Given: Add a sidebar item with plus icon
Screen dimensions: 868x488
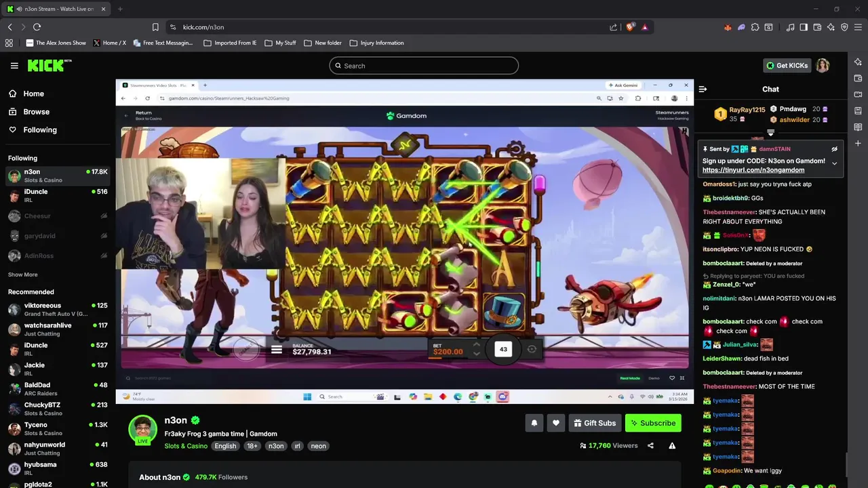Looking at the screenshot, I should click(858, 143).
